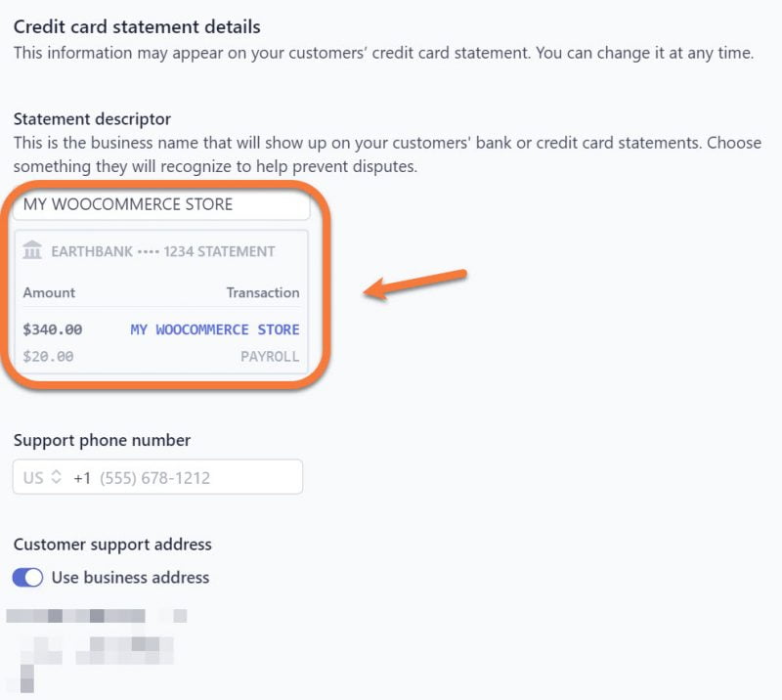Click the Credit card statement details heading
Image resolution: width=782 pixels, height=700 pixels.
[x=137, y=26]
